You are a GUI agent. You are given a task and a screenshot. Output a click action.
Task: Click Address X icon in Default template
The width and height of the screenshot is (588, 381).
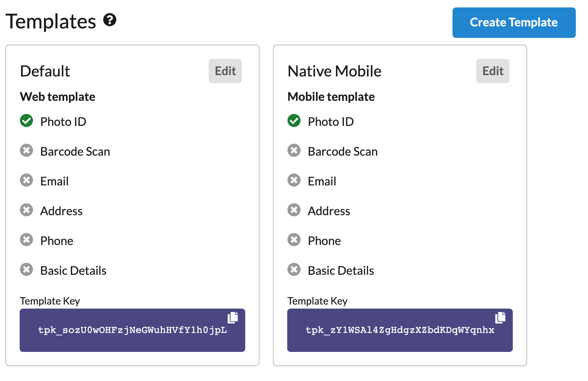point(26,210)
